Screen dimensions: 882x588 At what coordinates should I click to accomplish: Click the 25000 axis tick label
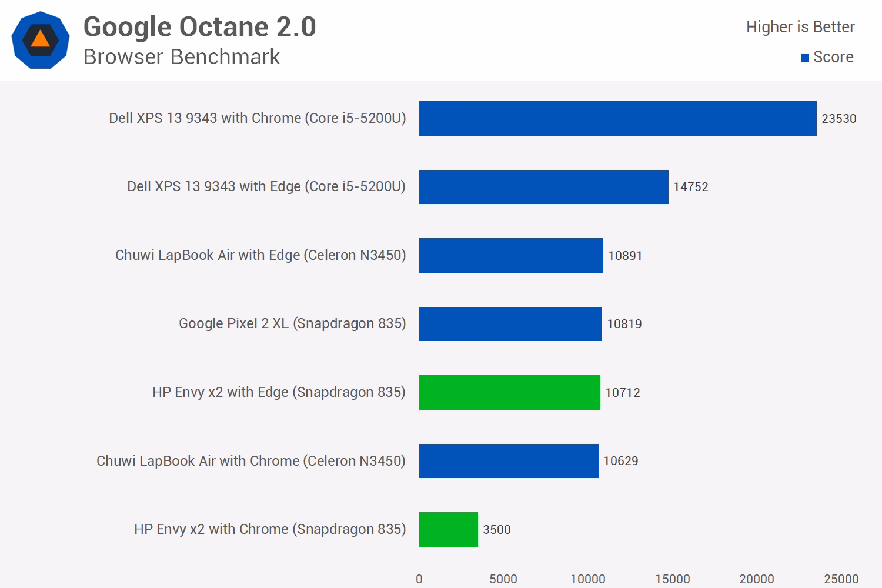coord(841,579)
